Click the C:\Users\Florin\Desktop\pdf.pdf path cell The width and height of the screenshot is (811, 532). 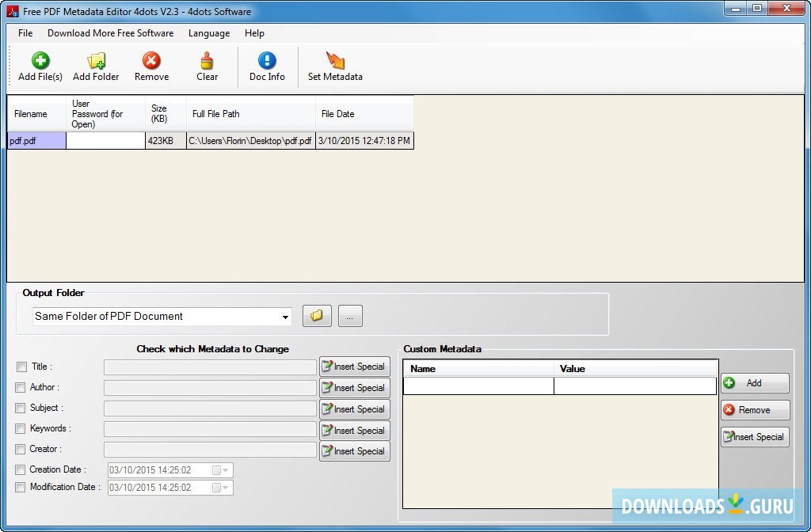coord(251,141)
